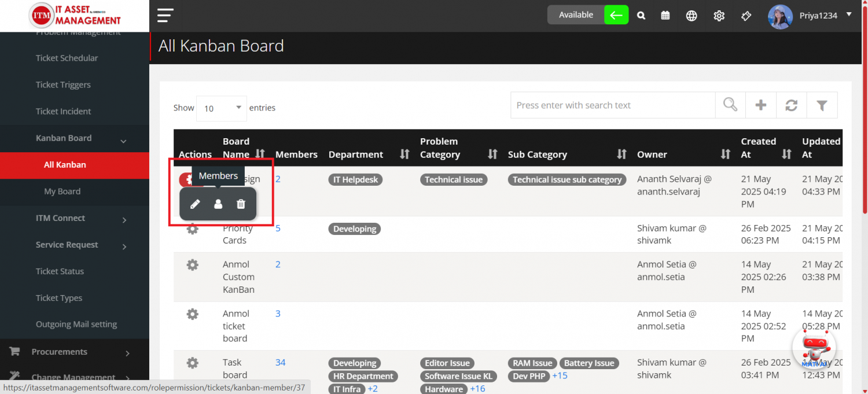
Task: Open Members using the person icon
Action: point(218,204)
